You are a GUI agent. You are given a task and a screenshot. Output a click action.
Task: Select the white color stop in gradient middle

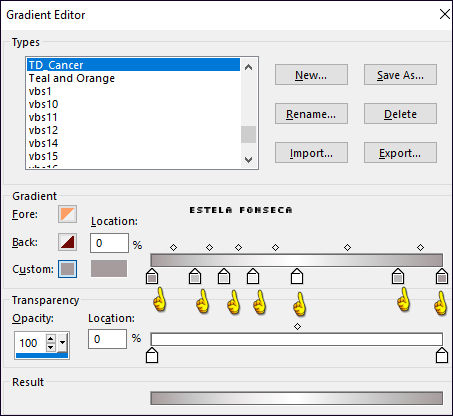(x=297, y=276)
